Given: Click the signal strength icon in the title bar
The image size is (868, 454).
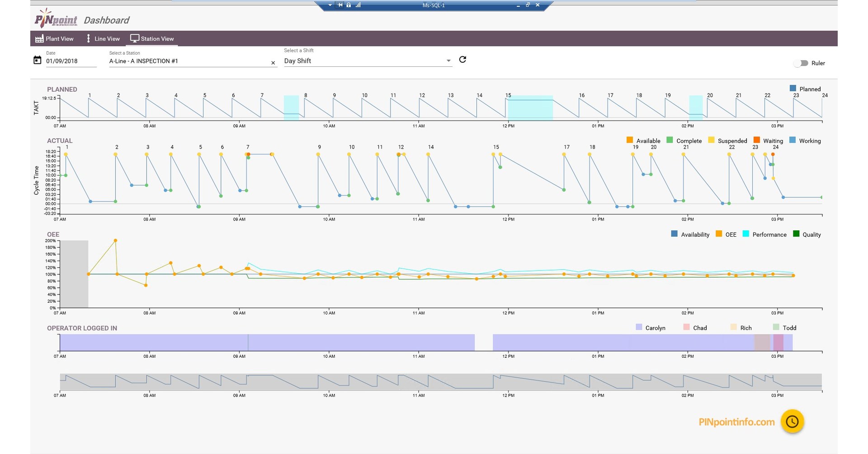Looking at the screenshot, I should (x=357, y=5).
